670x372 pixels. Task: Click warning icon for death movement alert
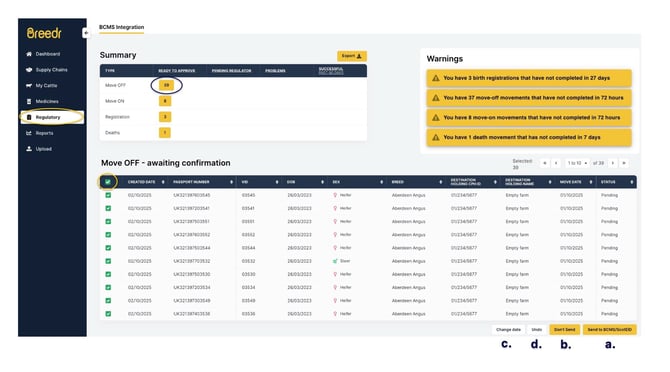(x=435, y=137)
